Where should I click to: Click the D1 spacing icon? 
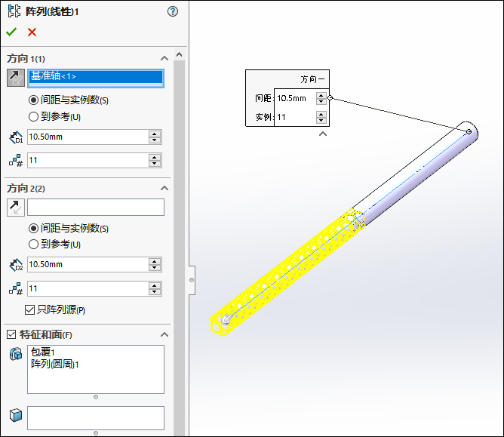[16, 137]
